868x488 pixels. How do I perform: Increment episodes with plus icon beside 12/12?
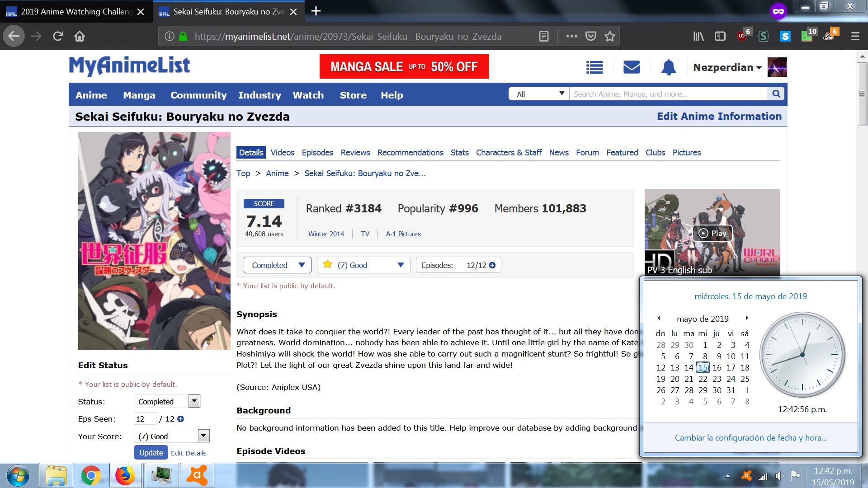point(492,265)
